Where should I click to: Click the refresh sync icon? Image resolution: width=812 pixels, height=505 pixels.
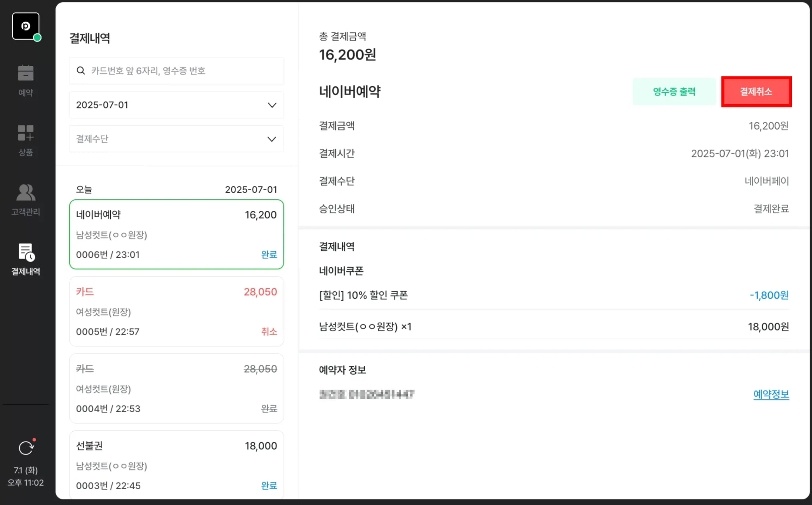pyautogui.click(x=26, y=448)
